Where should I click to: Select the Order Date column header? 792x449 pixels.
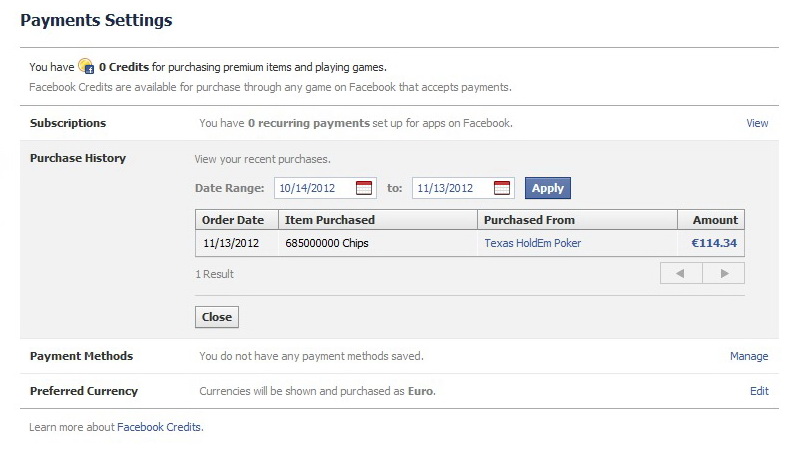(237, 220)
